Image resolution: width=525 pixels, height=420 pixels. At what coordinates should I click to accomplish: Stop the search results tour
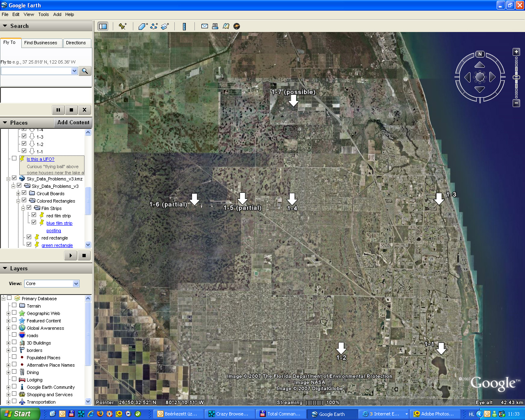tap(71, 110)
